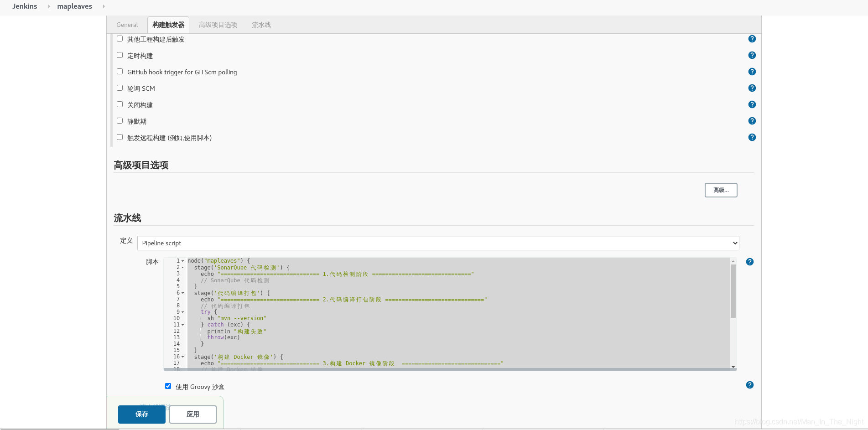Click script editor vertical scrollbar thumb
Screen dimensions: 868x430
[733, 291]
